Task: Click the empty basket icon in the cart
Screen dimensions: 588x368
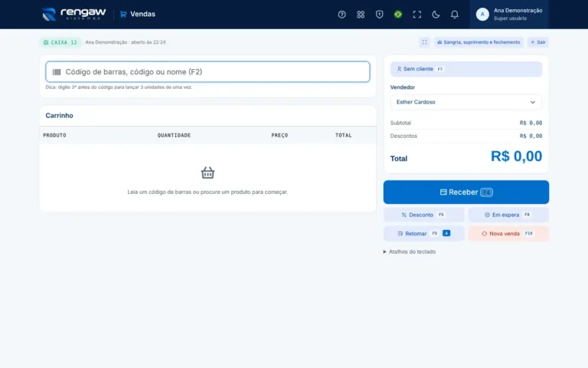Action: (207, 172)
